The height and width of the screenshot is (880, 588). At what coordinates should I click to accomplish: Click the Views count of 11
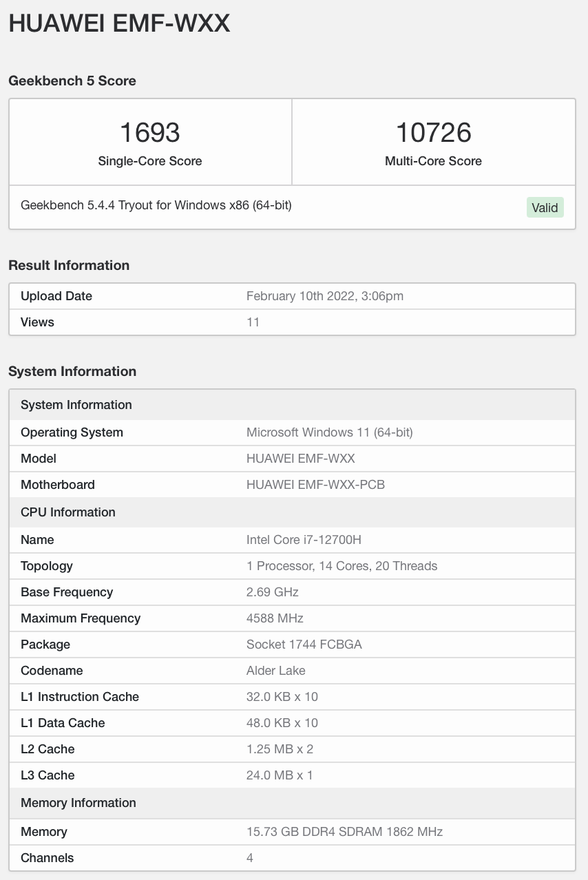253,322
